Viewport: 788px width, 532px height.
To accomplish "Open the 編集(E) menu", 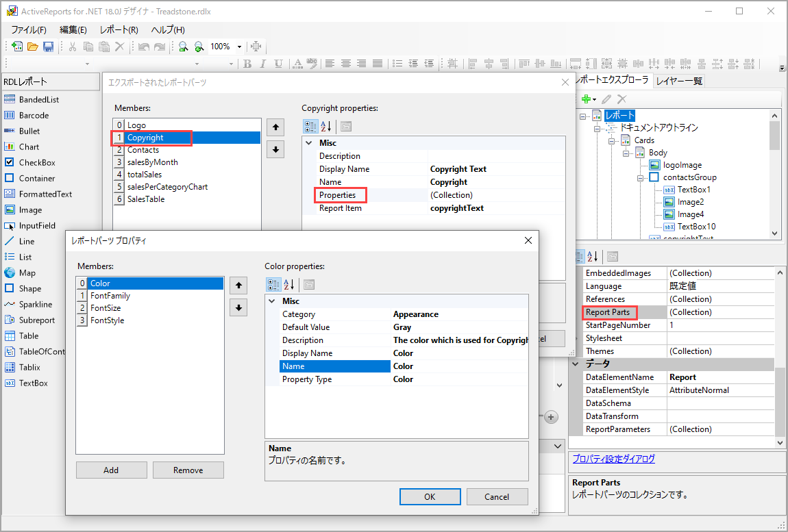I will 73,29.
